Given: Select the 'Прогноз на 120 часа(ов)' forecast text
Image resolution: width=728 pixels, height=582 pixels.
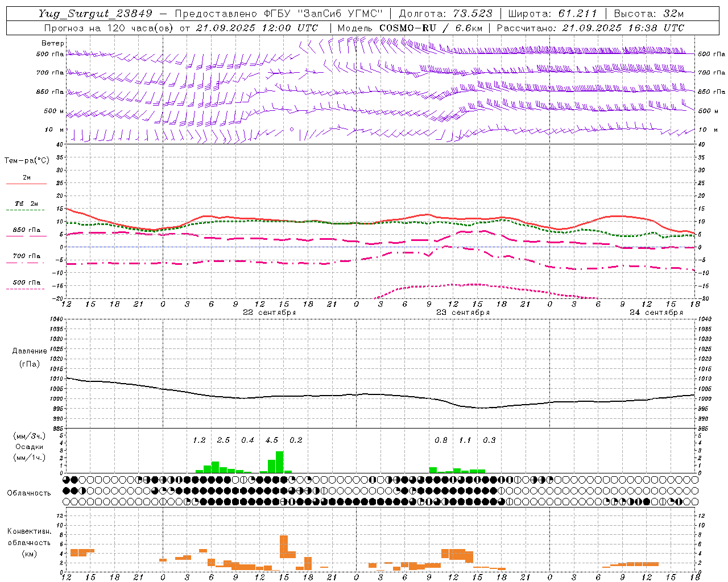Looking at the screenshot, I should coord(109,28).
